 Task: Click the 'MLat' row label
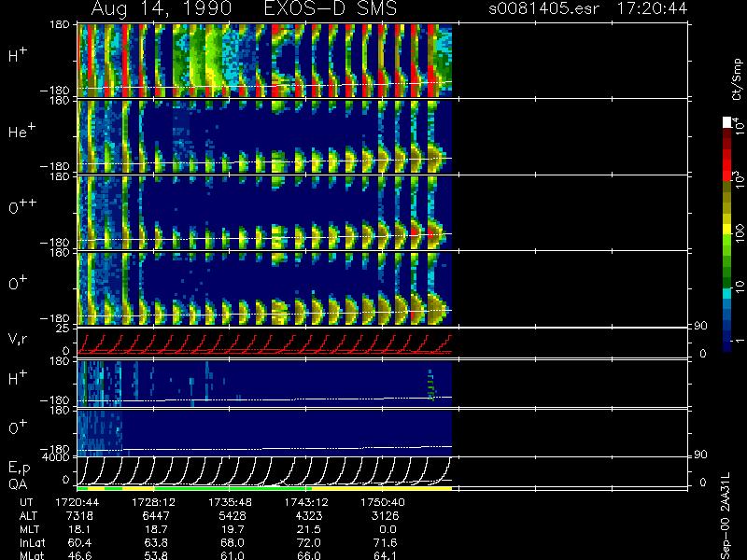(x=32, y=555)
